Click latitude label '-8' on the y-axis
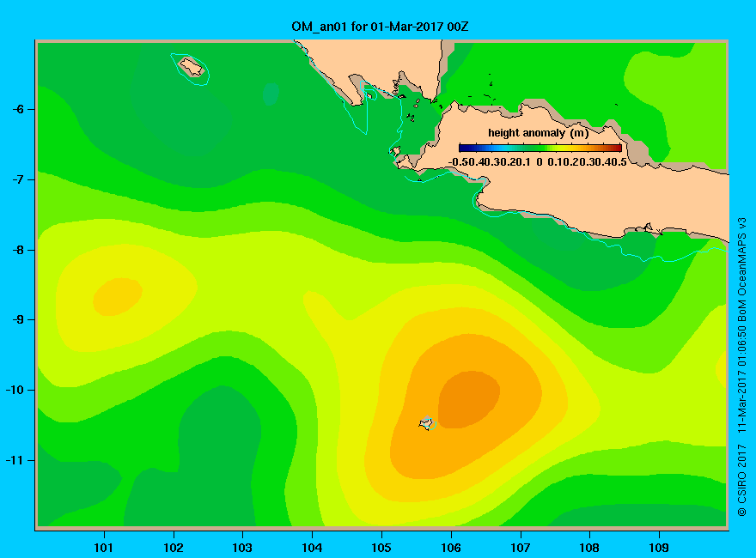 coord(17,250)
